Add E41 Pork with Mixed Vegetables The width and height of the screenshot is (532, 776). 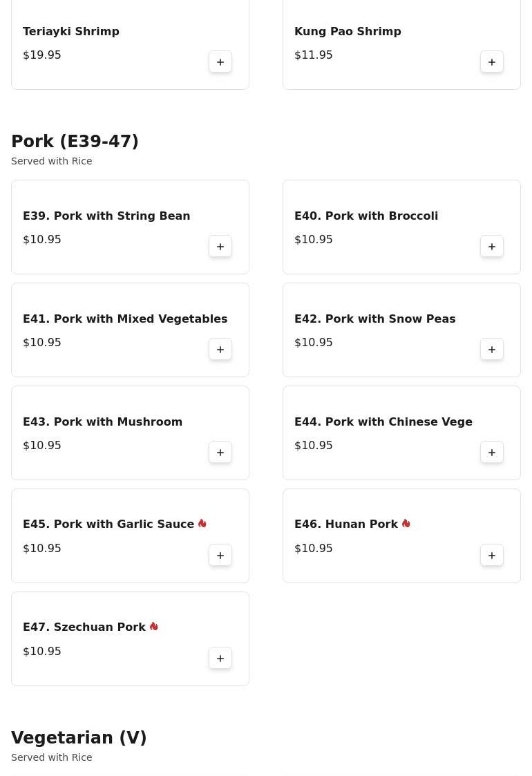[220, 350]
